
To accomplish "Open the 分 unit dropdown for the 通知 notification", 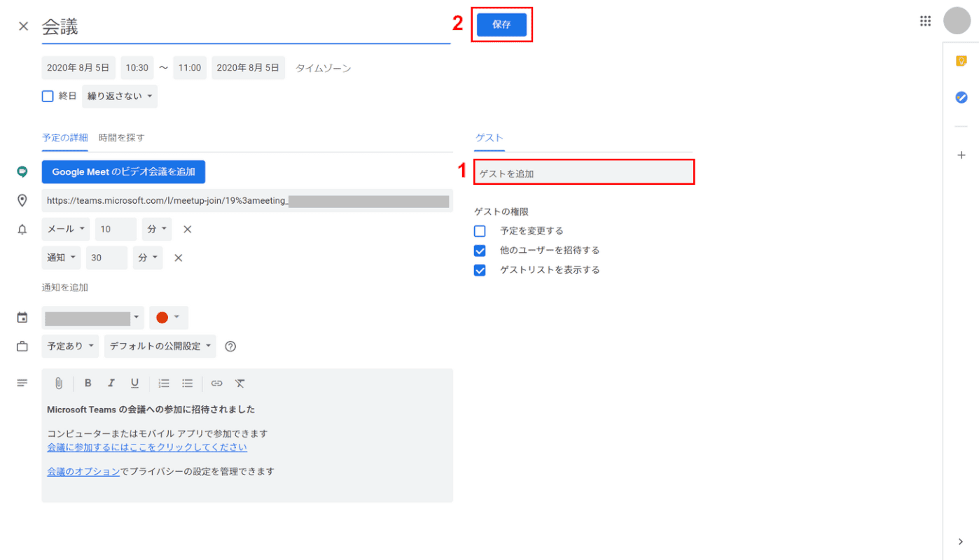I will [x=148, y=258].
